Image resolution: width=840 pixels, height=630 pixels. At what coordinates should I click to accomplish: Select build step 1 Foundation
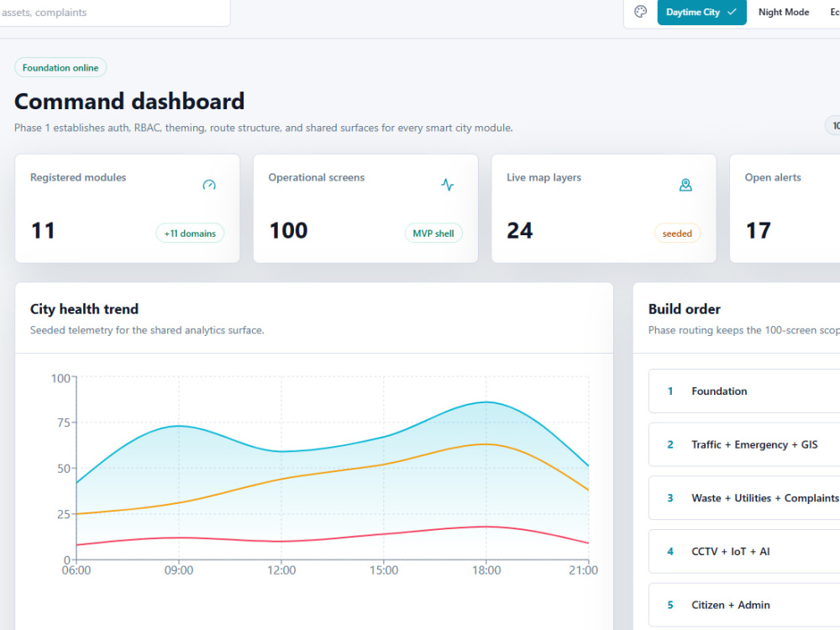[744, 391]
